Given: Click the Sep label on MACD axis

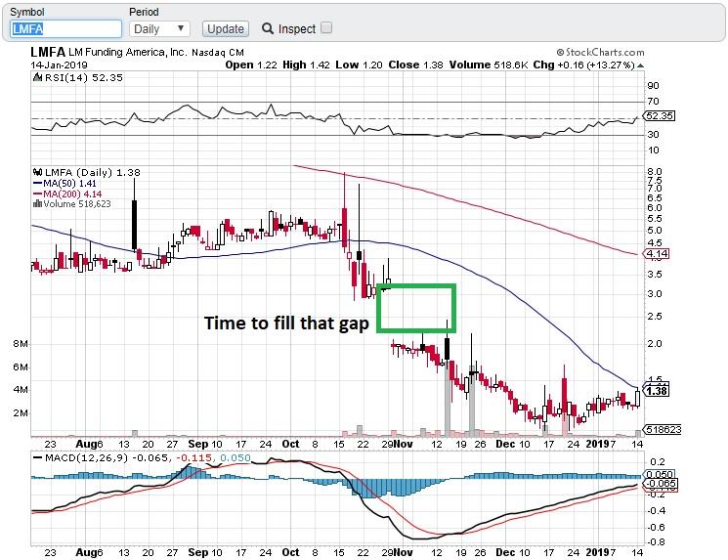Looking at the screenshot, I should [x=197, y=552].
